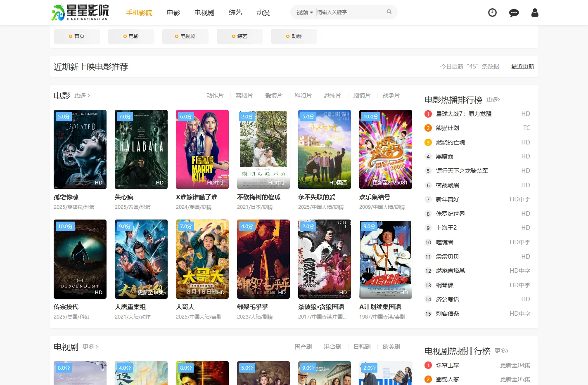This screenshot has width=588, height=385.
Task: Open ranked item 镖行天下之龙骑禁军
Action: (x=462, y=171)
